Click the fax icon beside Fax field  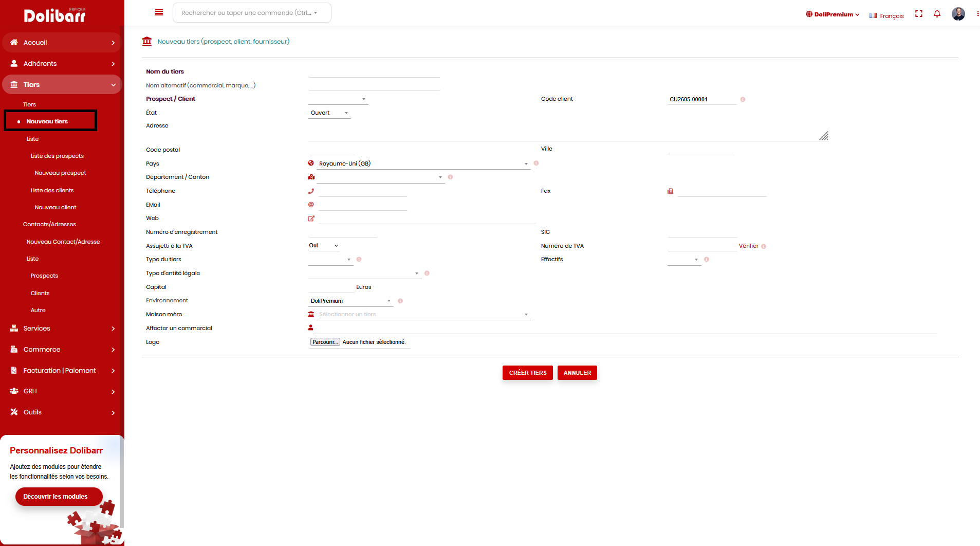click(670, 191)
